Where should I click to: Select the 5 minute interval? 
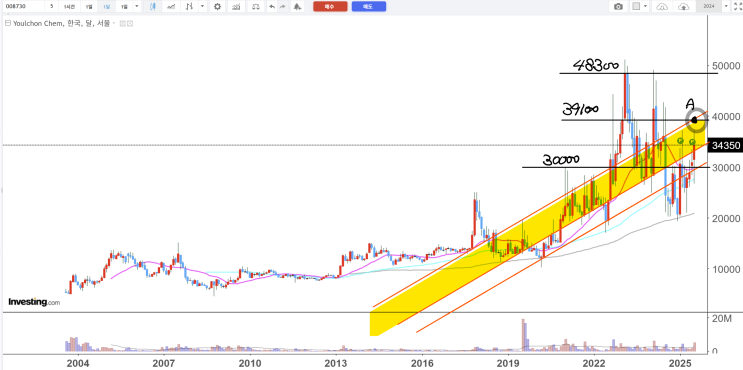pos(52,7)
